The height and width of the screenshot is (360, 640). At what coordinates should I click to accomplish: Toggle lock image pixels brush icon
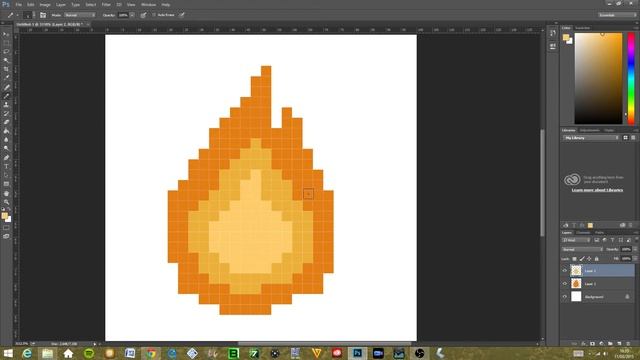pos(582,259)
